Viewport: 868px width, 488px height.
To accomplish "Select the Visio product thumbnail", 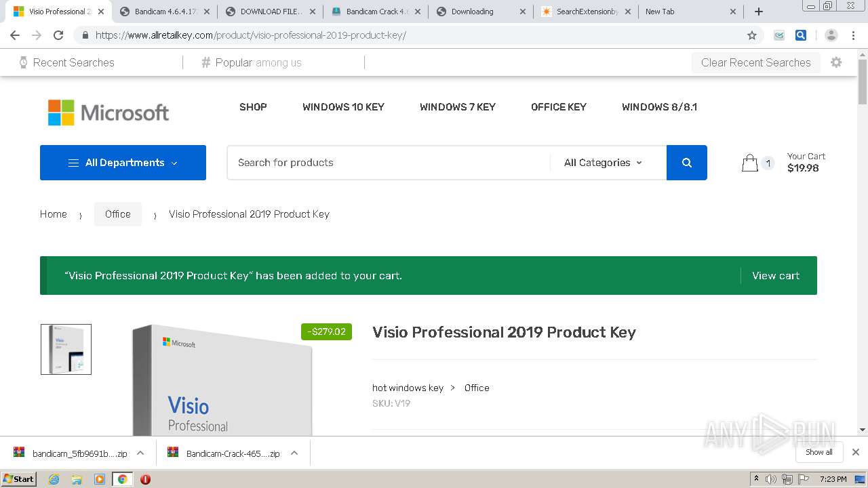I will (66, 349).
